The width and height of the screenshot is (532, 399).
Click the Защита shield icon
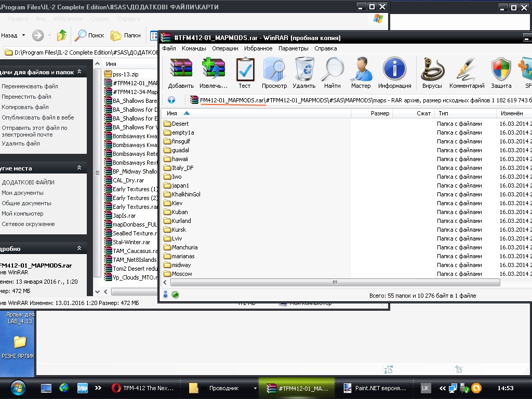tap(501, 73)
